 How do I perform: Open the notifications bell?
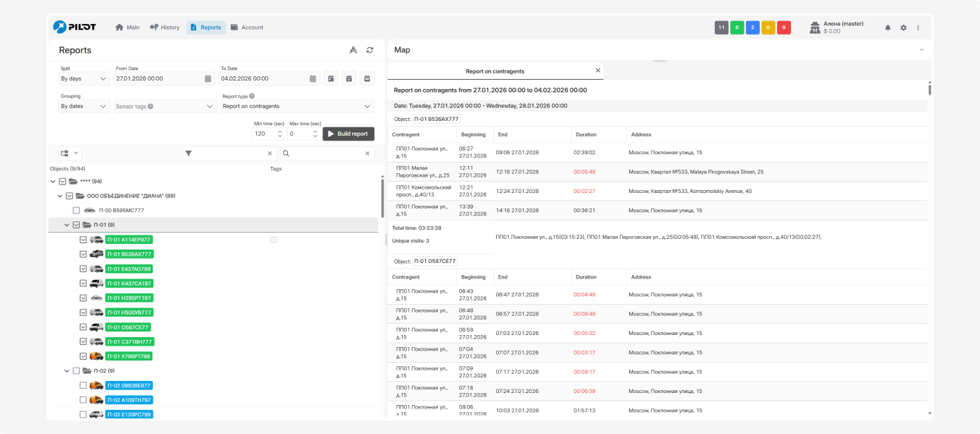point(888,28)
